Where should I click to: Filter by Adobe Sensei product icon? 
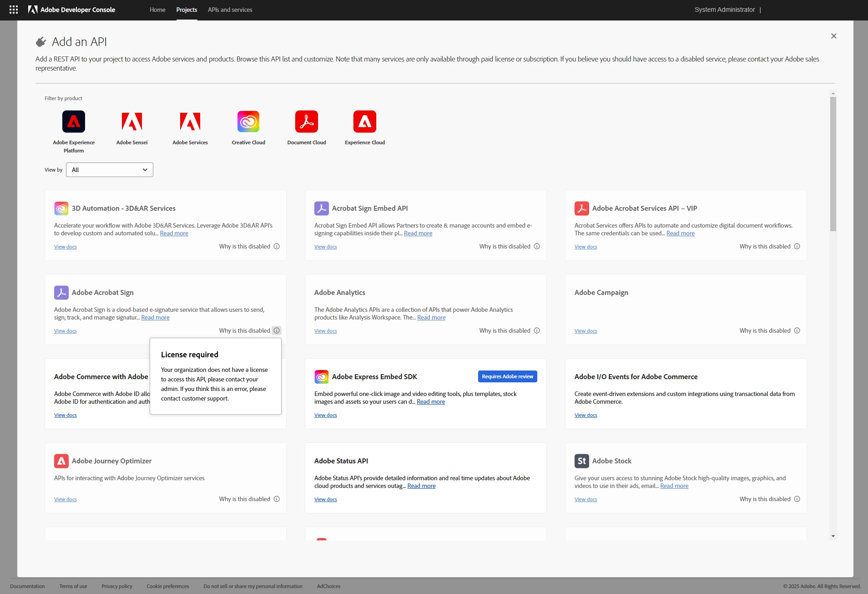[132, 122]
